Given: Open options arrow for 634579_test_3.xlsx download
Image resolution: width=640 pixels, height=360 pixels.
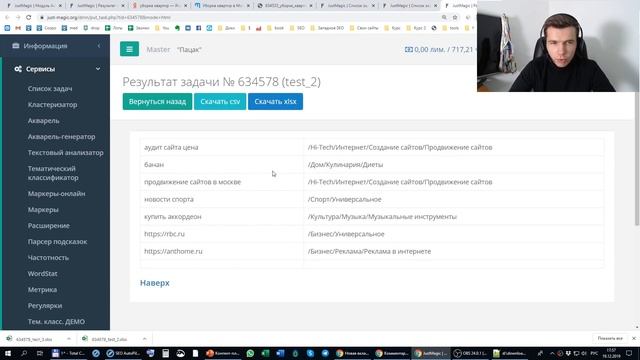Looking at the screenshot, I should [69, 339].
